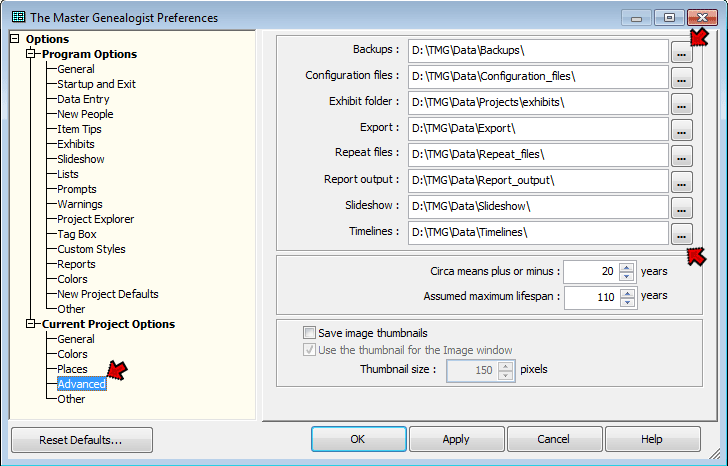
Task: Click inside the Backups path text field
Action: (x=536, y=51)
